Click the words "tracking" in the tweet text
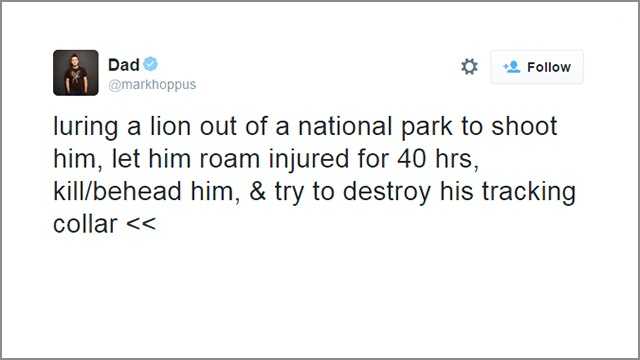The width and height of the screenshot is (640, 360). [x=529, y=192]
